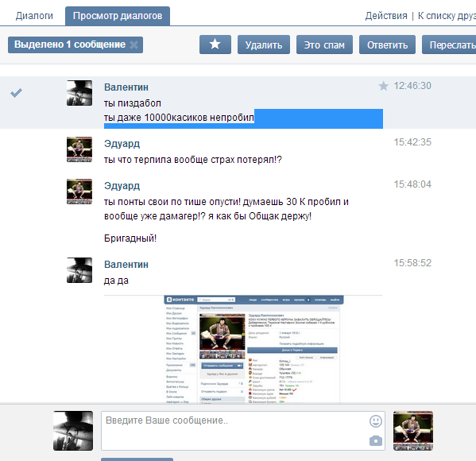Viewport: 476px width, 461px height.
Task: Click the Ответить button
Action: click(387, 45)
